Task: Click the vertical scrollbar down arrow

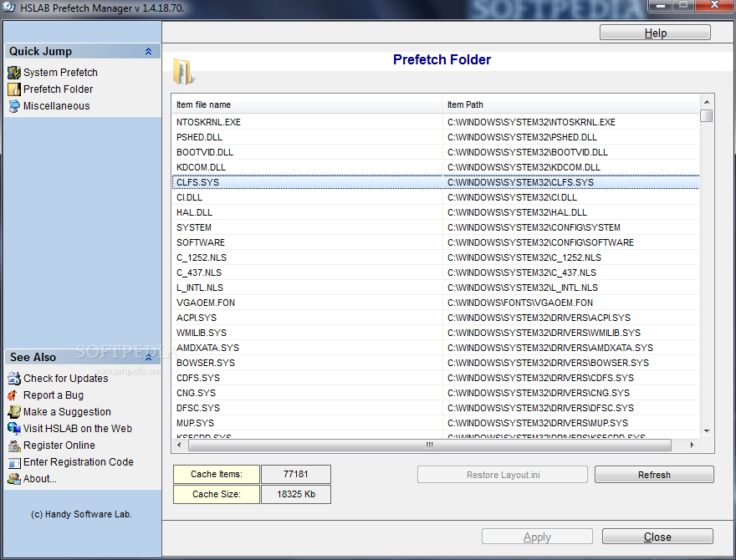Action: [x=707, y=430]
